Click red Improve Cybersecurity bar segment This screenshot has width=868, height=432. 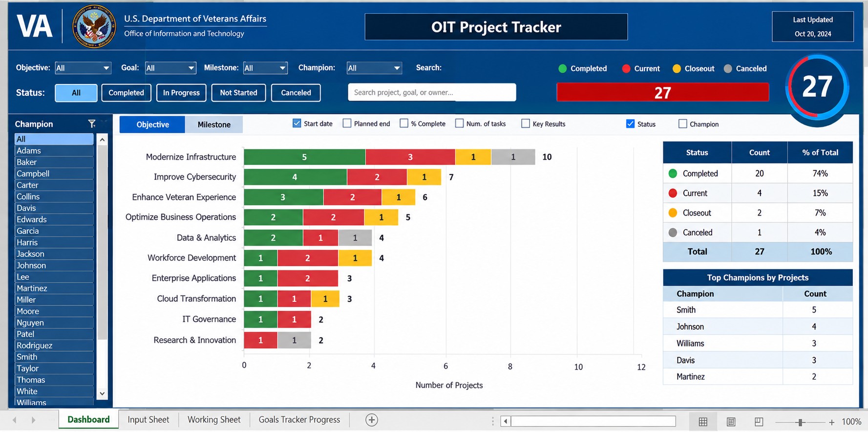377,177
